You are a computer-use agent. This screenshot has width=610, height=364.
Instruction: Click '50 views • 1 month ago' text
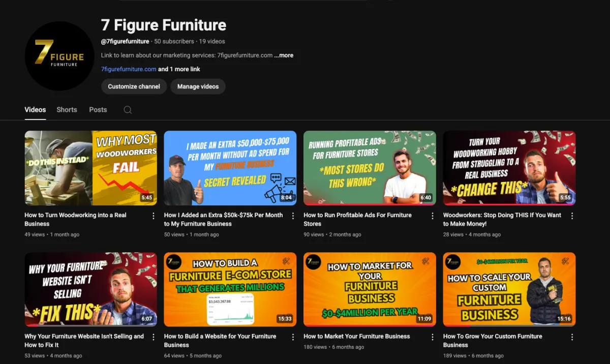(191, 234)
